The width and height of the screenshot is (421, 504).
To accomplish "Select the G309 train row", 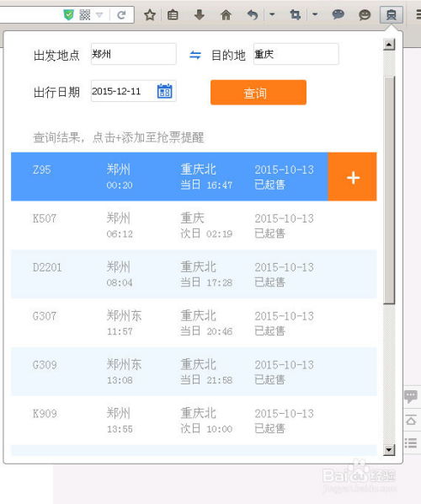I will tap(194, 372).
